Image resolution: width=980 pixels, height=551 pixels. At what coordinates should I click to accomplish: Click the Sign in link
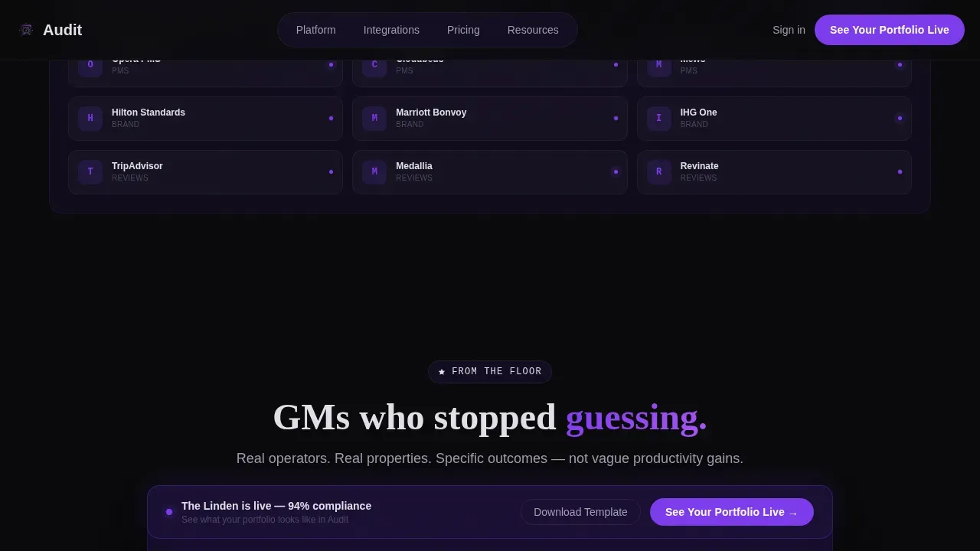[x=789, y=30]
